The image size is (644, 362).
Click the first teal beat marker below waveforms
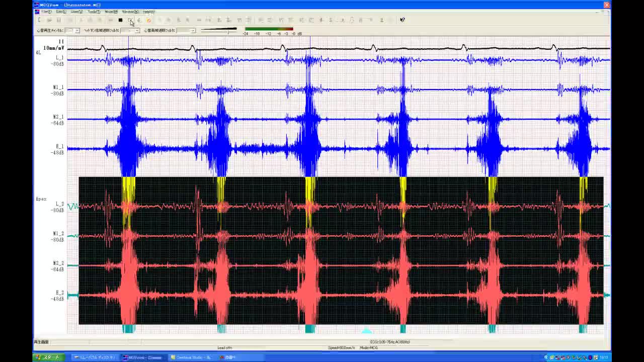(x=128, y=329)
